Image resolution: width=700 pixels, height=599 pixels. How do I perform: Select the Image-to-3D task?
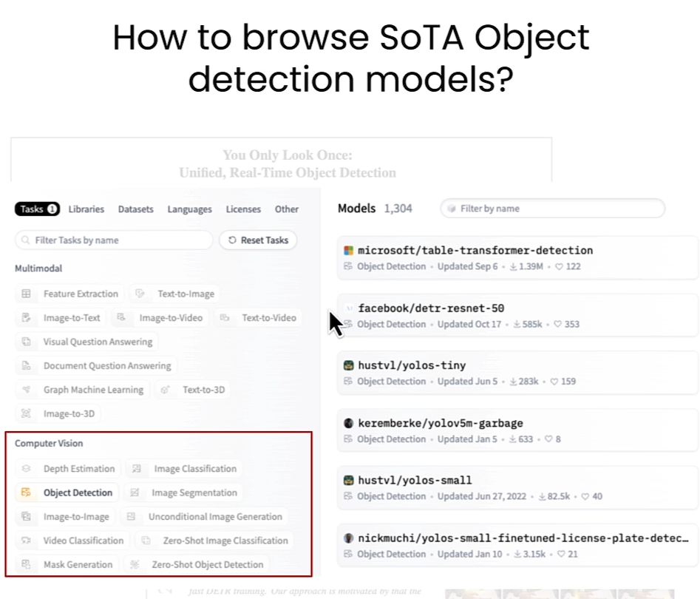[58, 414]
